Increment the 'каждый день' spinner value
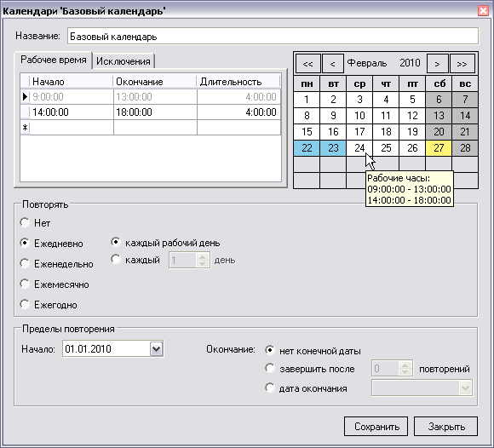Screen dimensions: 494x448 [202, 256]
